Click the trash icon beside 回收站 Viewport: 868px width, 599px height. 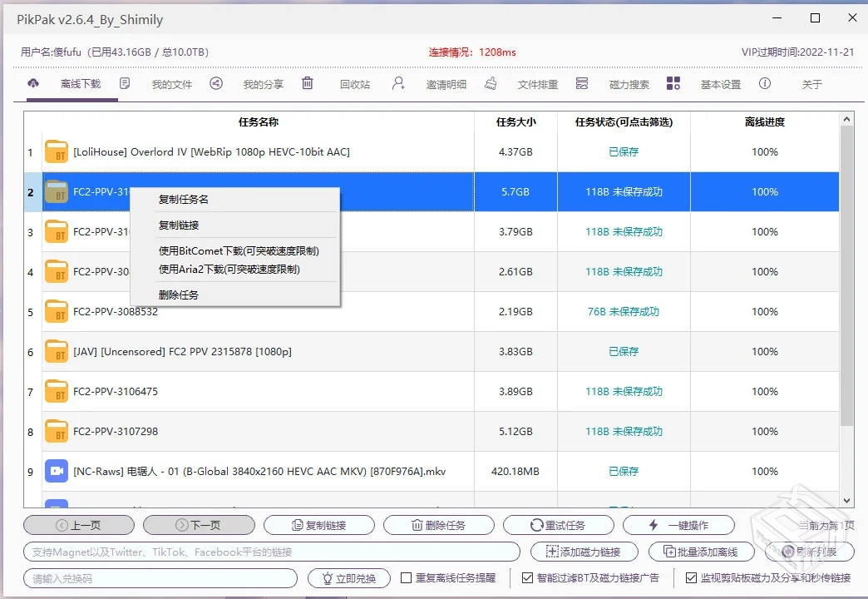[x=308, y=83]
